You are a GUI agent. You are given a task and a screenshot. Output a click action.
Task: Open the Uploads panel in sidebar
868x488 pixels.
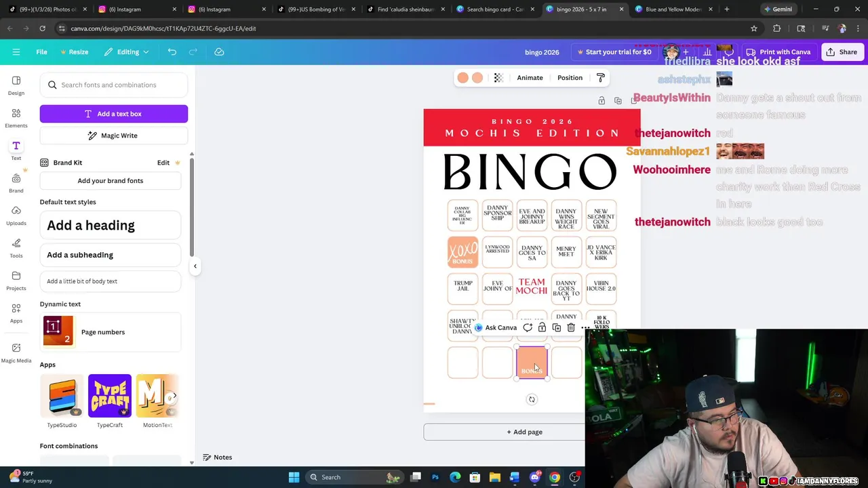tap(16, 216)
